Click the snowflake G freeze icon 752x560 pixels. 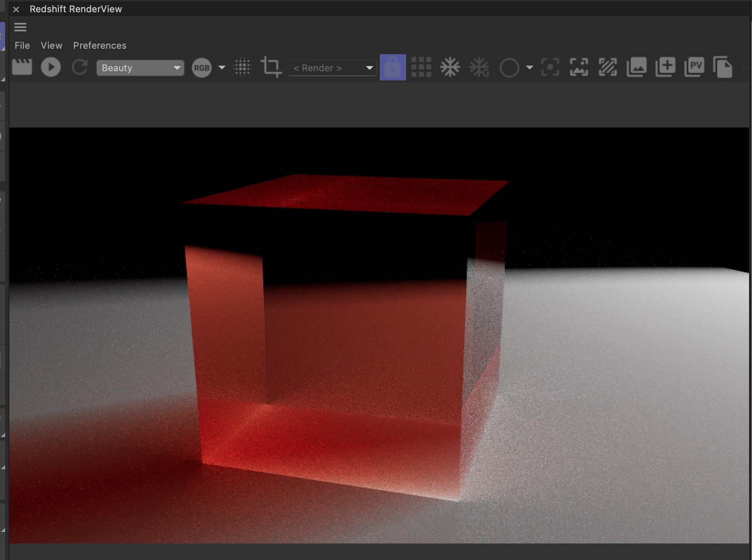tap(479, 67)
